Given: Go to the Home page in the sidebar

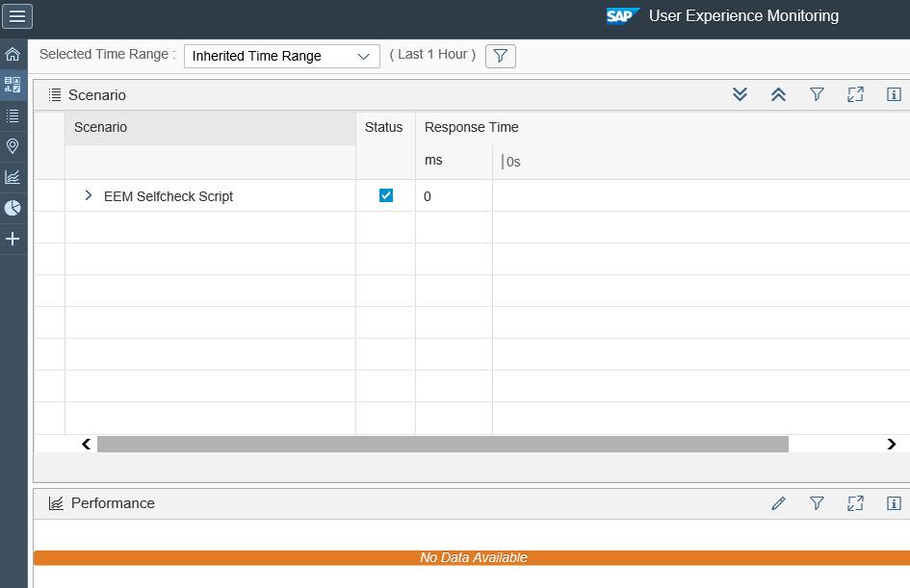Looking at the screenshot, I should pos(13,55).
